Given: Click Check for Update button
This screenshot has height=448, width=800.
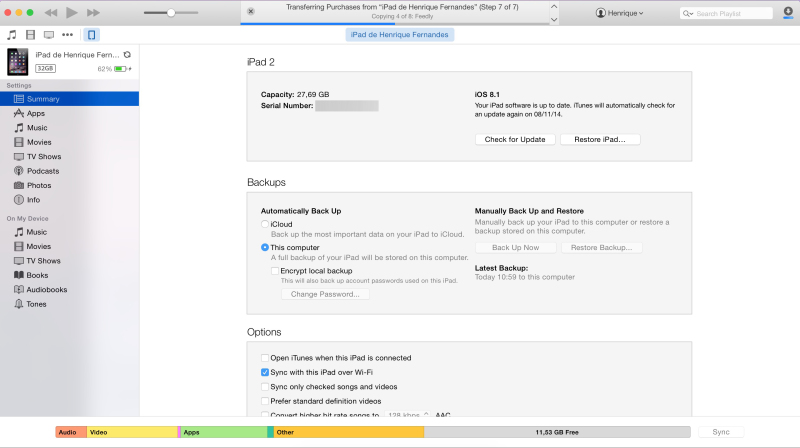Looking at the screenshot, I should click(x=515, y=139).
